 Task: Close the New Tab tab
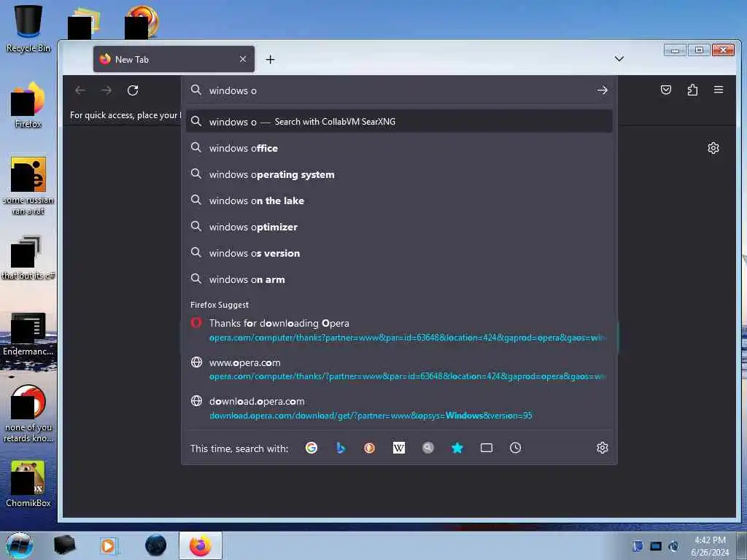(243, 59)
